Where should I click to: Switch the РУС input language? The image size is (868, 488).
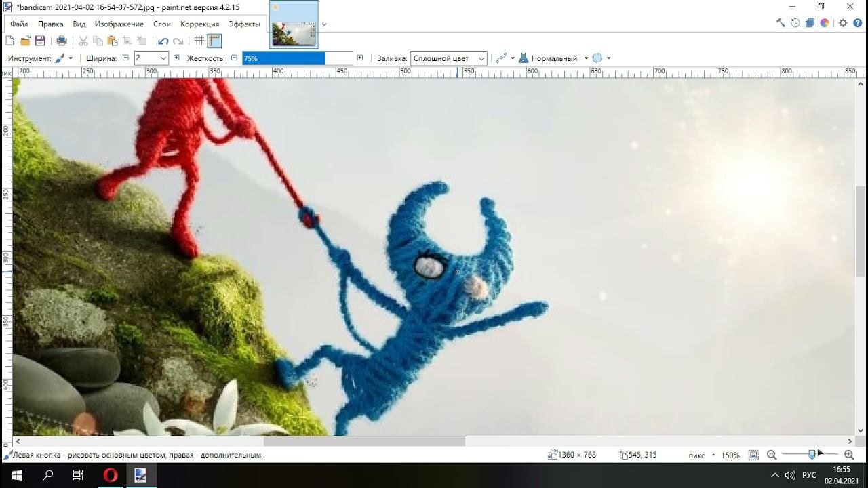(809, 475)
